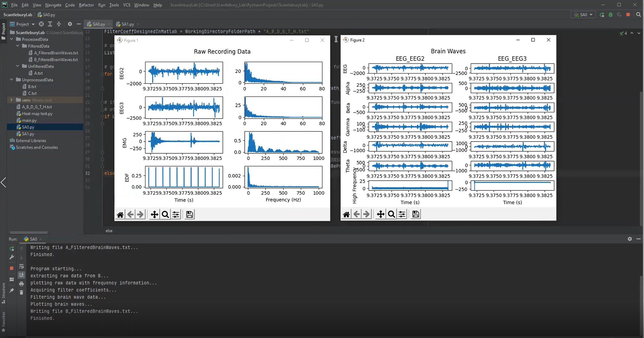Click the project tree horizontal scrollbar
The width and height of the screenshot is (644, 338).
(29, 232)
